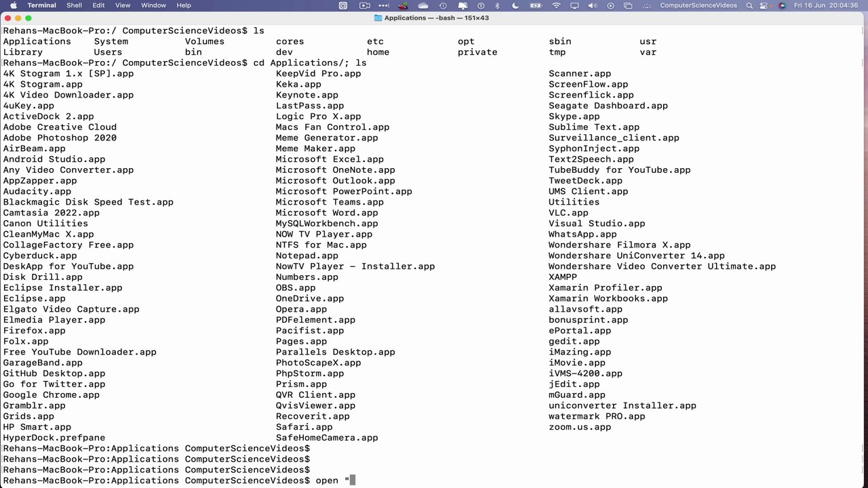Viewport: 868px width, 488px height.
Task: Click 'Camtasia 2022.app' text
Action: pyautogui.click(x=52, y=213)
